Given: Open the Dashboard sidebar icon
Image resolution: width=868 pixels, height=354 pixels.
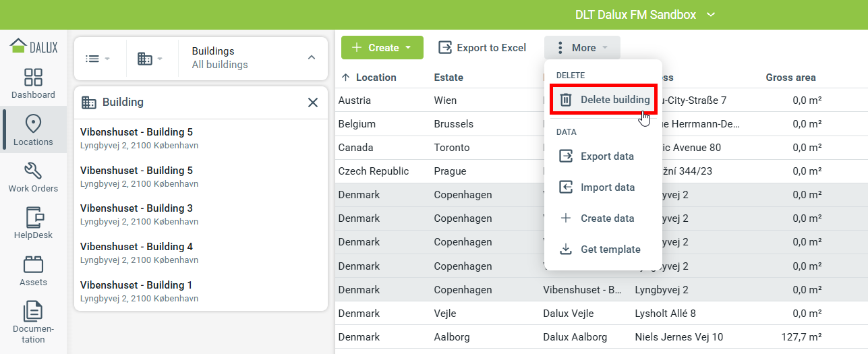Looking at the screenshot, I should [x=33, y=83].
